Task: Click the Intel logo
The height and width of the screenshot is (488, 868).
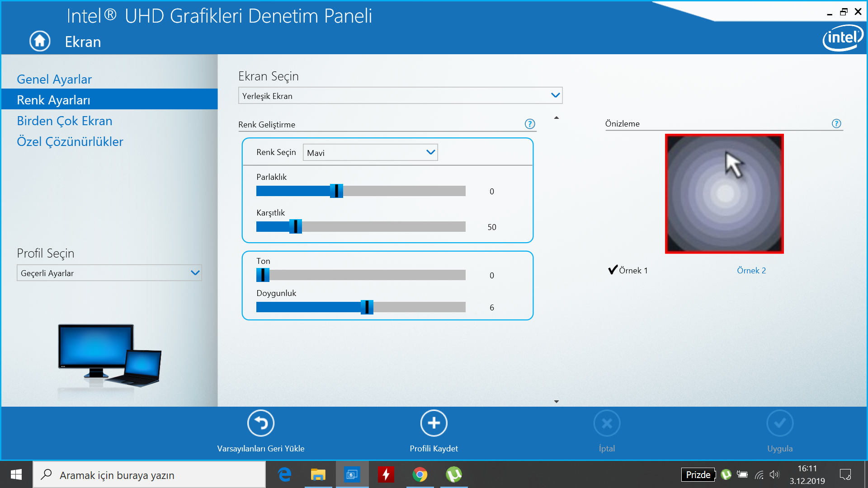Action: click(x=843, y=38)
